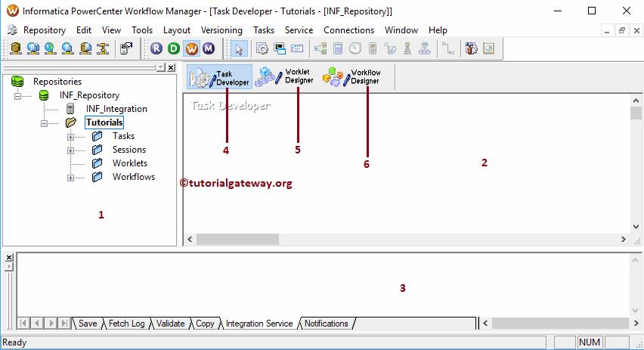Select the INF_Integration service node
Image resolution: width=644 pixels, height=350 pixels.
coord(116,109)
